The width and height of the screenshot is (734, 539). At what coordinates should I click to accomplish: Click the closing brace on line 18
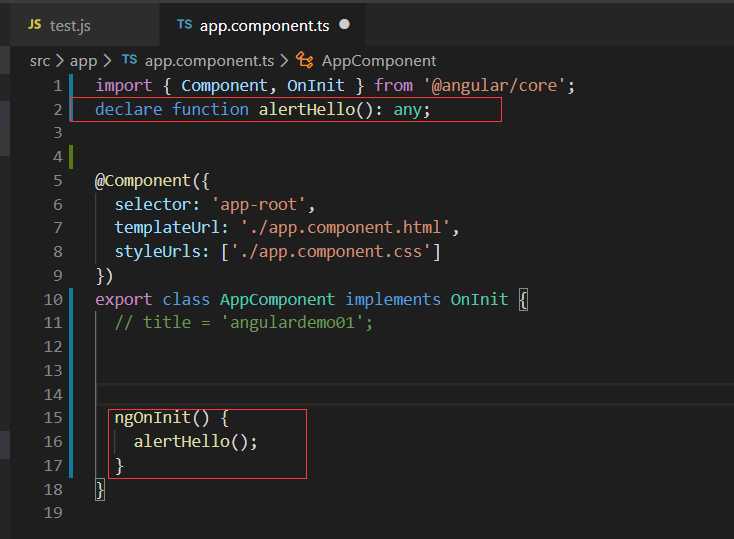click(x=100, y=490)
